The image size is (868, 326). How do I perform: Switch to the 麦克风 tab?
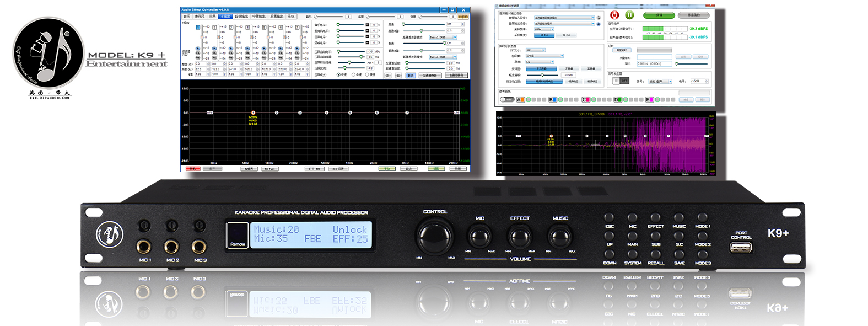200,17
